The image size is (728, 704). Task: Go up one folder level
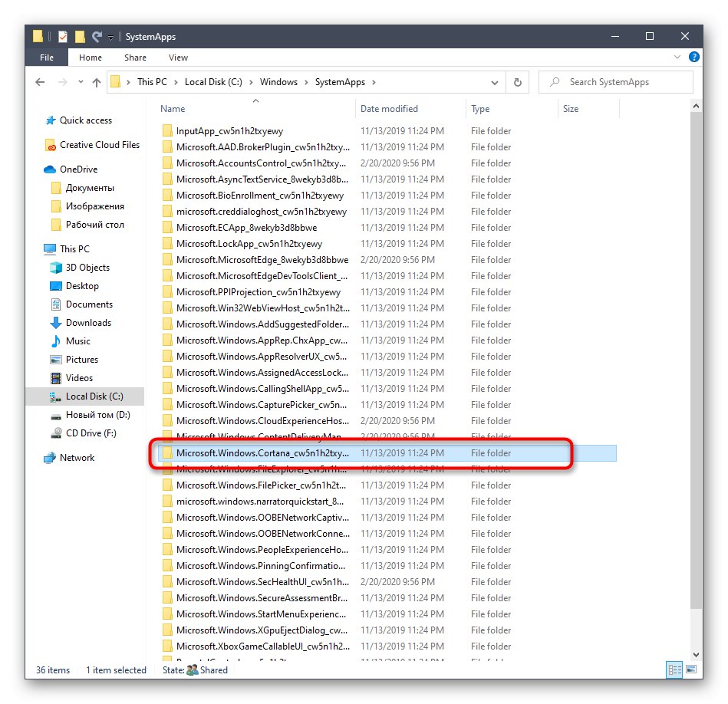pyautogui.click(x=97, y=82)
